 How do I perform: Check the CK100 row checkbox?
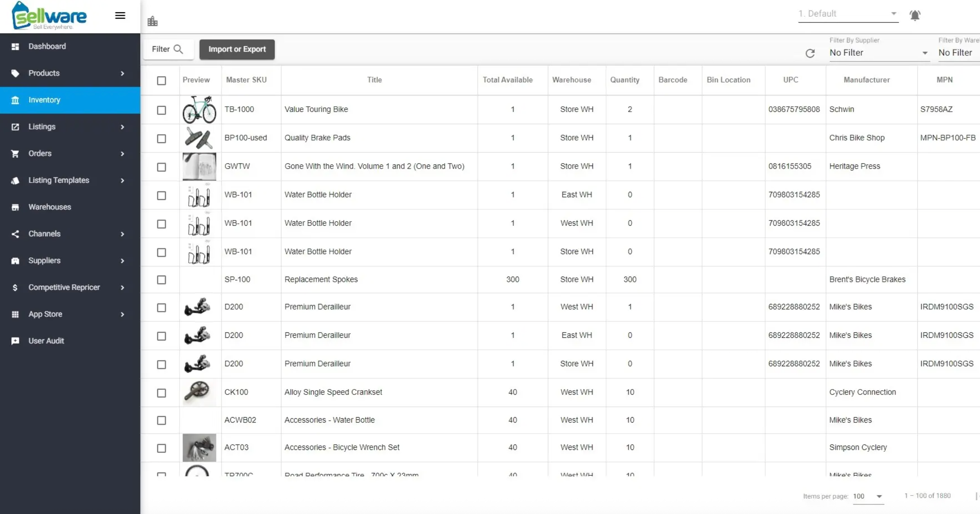coord(162,393)
